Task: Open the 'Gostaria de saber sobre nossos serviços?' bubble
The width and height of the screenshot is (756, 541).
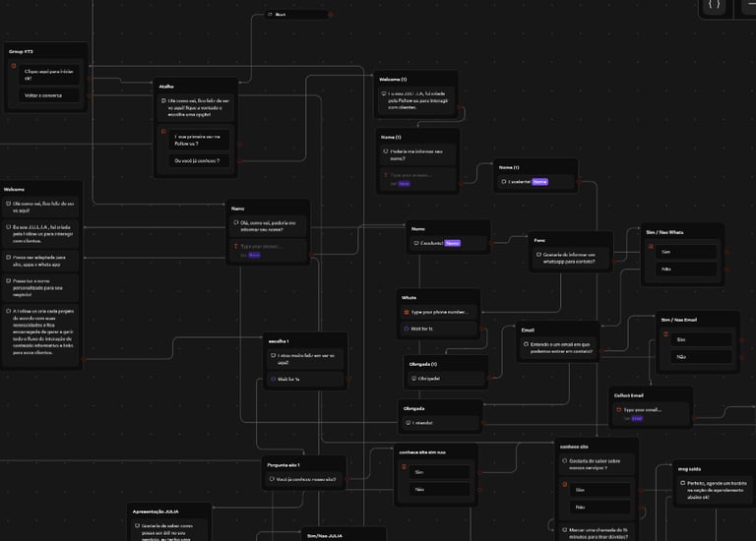Action: pos(597,464)
